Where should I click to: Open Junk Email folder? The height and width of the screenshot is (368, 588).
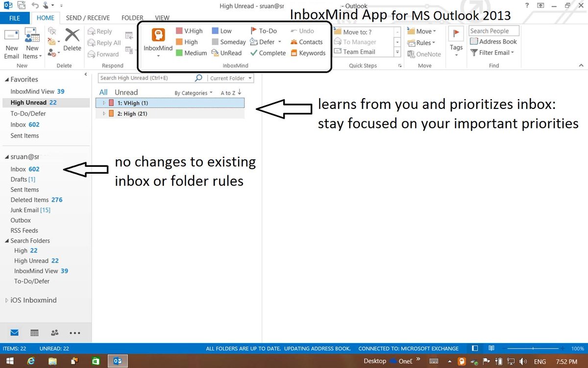pyautogui.click(x=30, y=210)
